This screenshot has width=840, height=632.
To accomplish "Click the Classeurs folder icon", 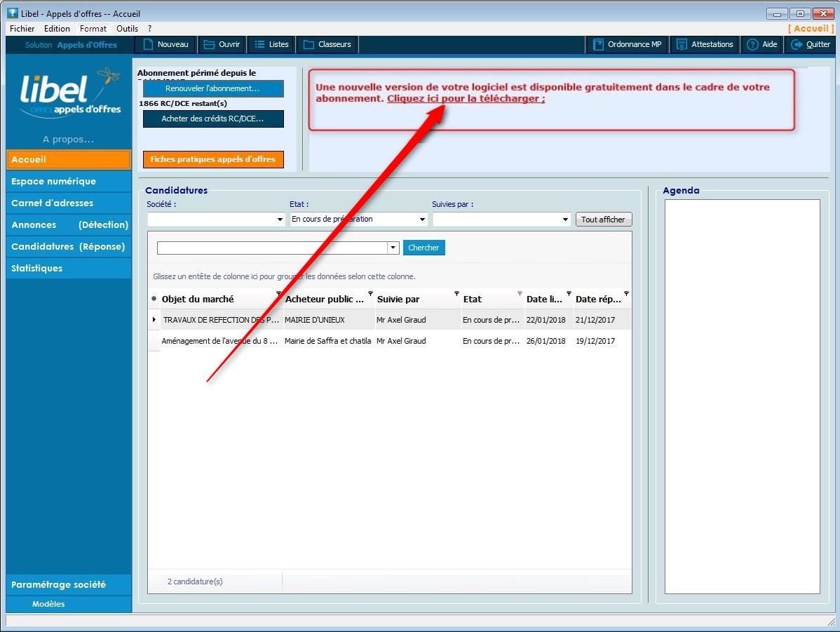I will (x=309, y=44).
